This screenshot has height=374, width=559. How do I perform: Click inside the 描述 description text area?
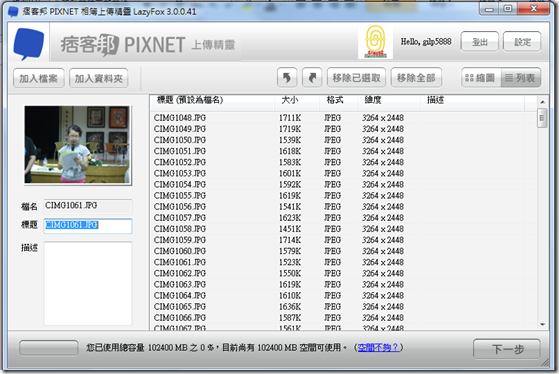tap(88, 283)
